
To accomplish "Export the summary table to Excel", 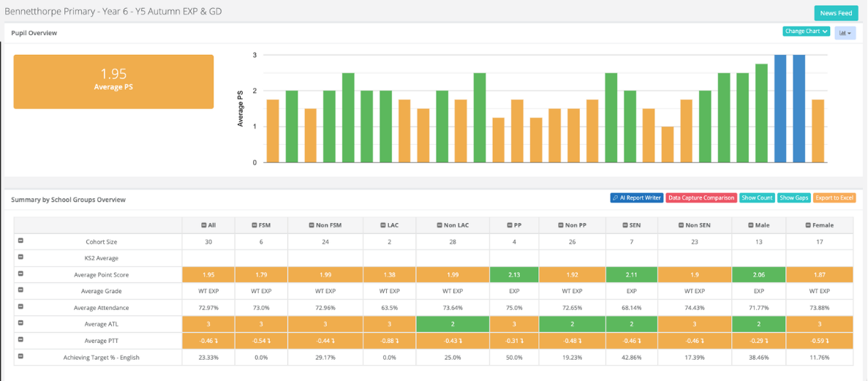I will [x=835, y=197].
